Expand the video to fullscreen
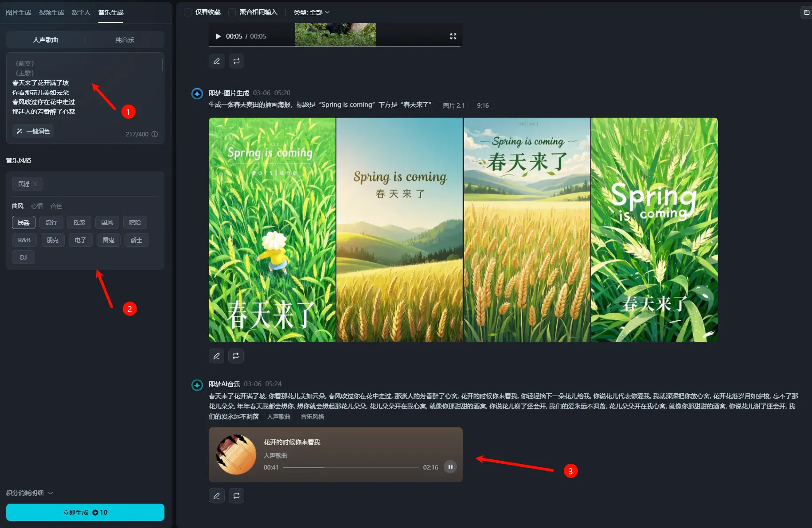812x528 pixels. (453, 36)
